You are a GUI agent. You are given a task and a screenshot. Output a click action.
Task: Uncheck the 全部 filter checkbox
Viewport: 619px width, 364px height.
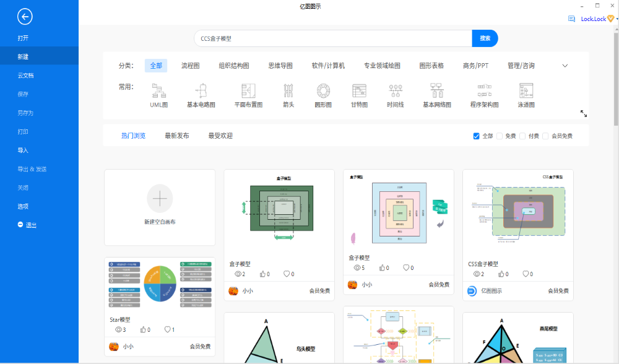pos(476,136)
